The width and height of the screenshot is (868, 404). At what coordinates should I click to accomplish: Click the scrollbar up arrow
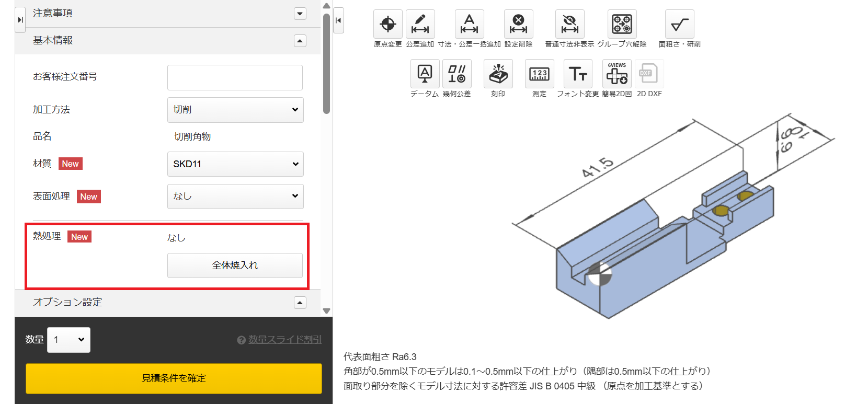(x=326, y=6)
